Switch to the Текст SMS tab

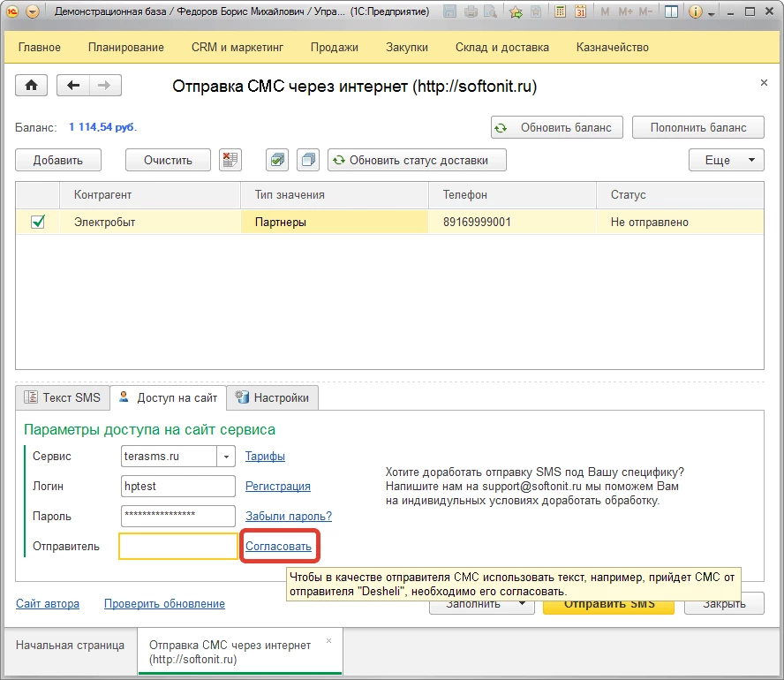tap(64, 397)
